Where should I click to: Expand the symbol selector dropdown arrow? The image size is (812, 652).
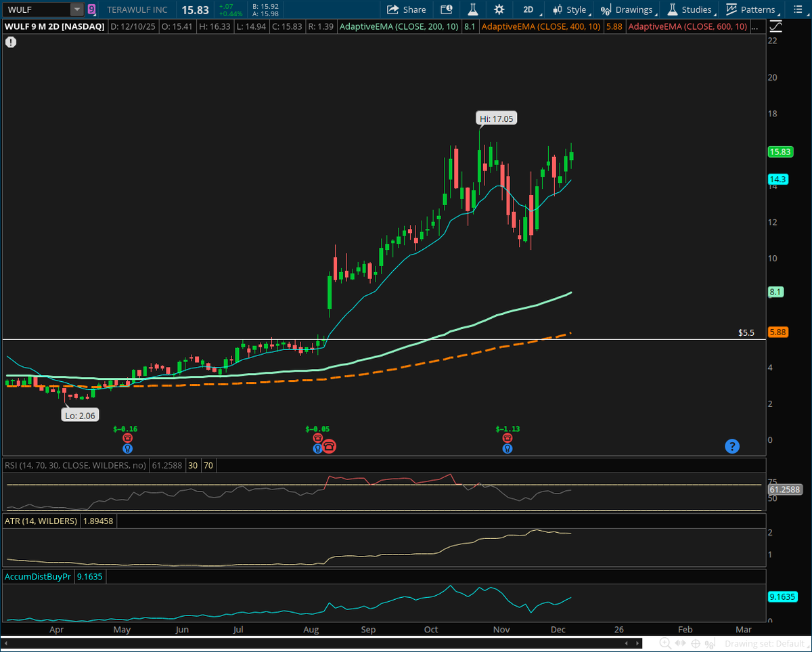tap(78, 9)
